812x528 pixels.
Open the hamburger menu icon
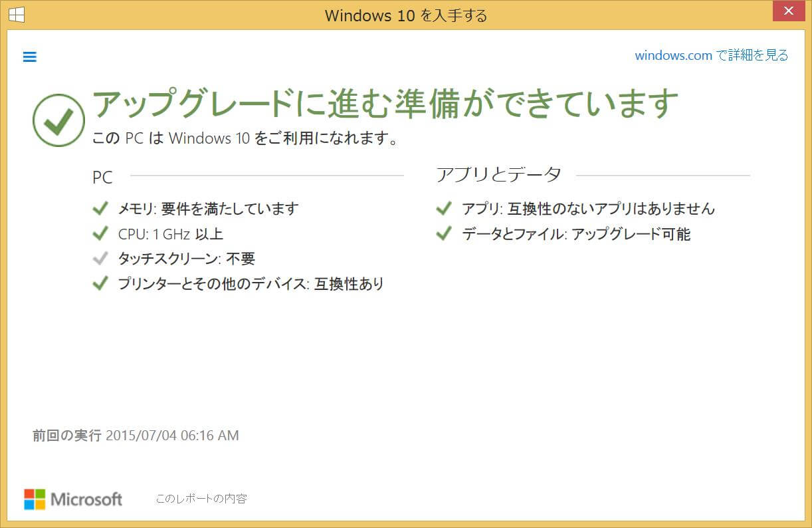(29, 57)
